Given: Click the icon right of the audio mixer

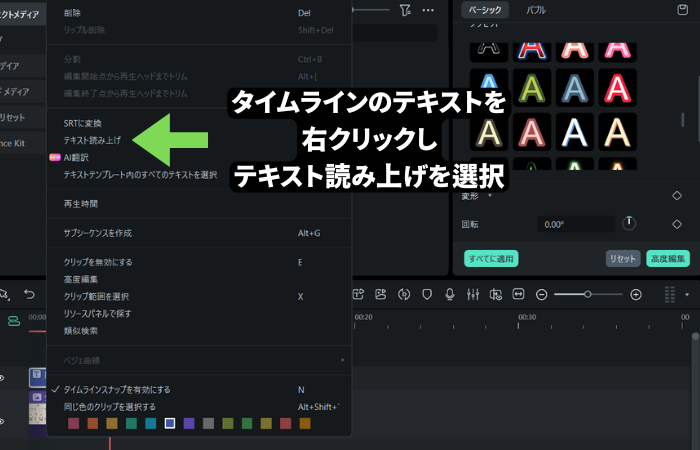Looking at the screenshot, I should (x=496, y=294).
